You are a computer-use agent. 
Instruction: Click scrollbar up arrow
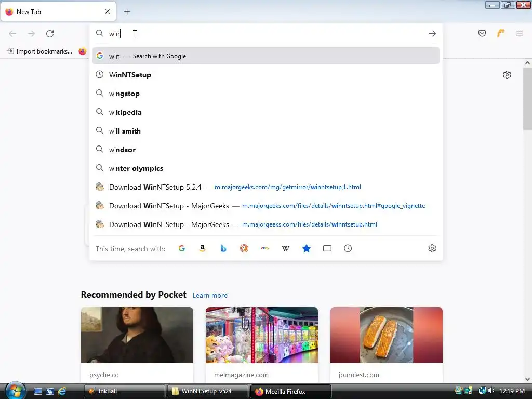(527, 63)
